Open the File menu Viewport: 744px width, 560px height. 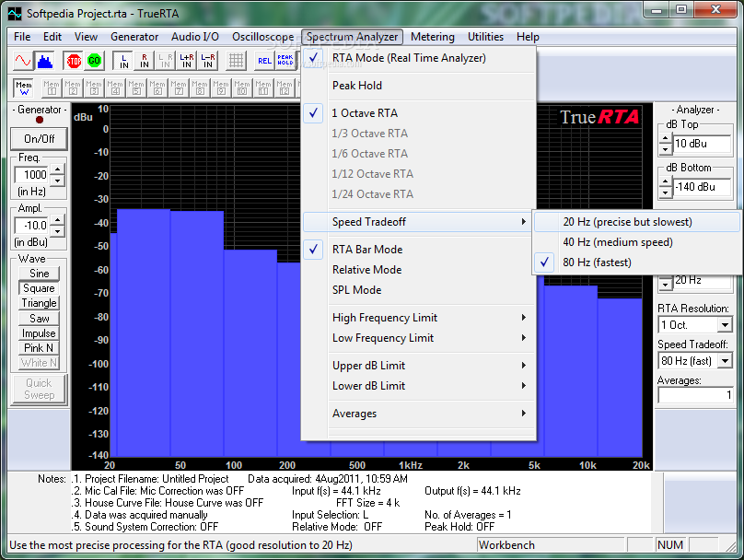(22, 37)
